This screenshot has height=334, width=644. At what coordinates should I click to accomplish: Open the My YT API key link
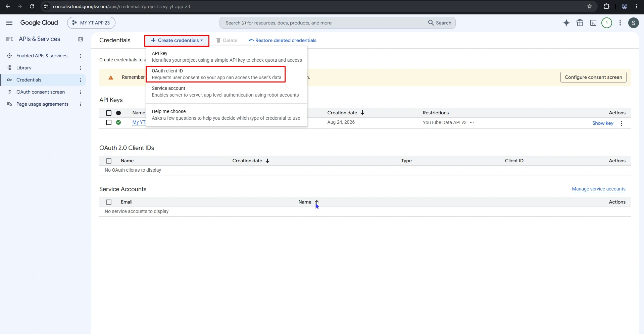(139, 122)
